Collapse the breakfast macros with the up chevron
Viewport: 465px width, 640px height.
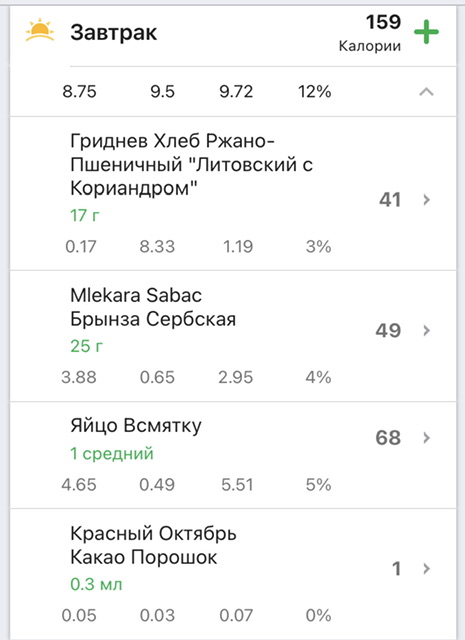click(x=426, y=92)
